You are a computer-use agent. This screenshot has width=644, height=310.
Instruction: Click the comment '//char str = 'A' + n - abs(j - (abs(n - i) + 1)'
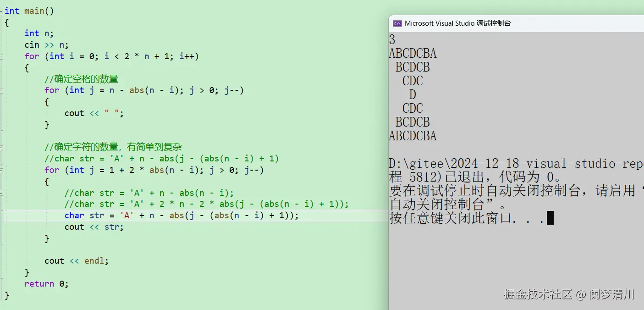(162, 159)
